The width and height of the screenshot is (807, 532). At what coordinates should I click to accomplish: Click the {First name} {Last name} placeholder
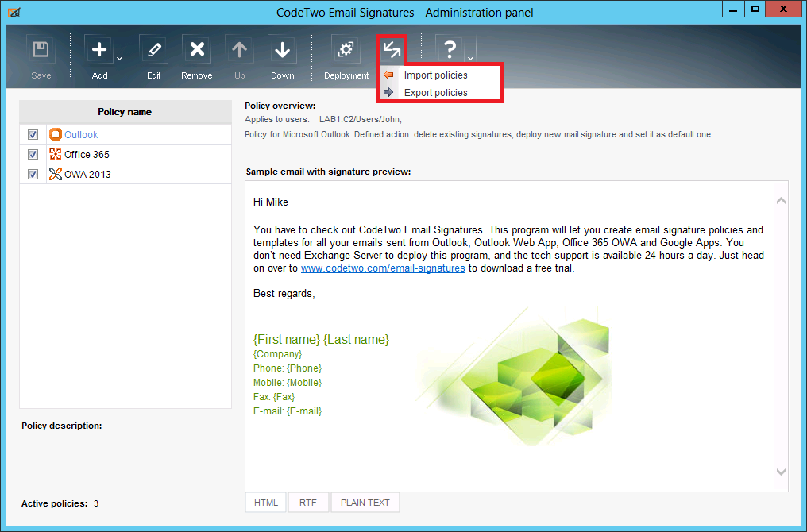(x=321, y=340)
